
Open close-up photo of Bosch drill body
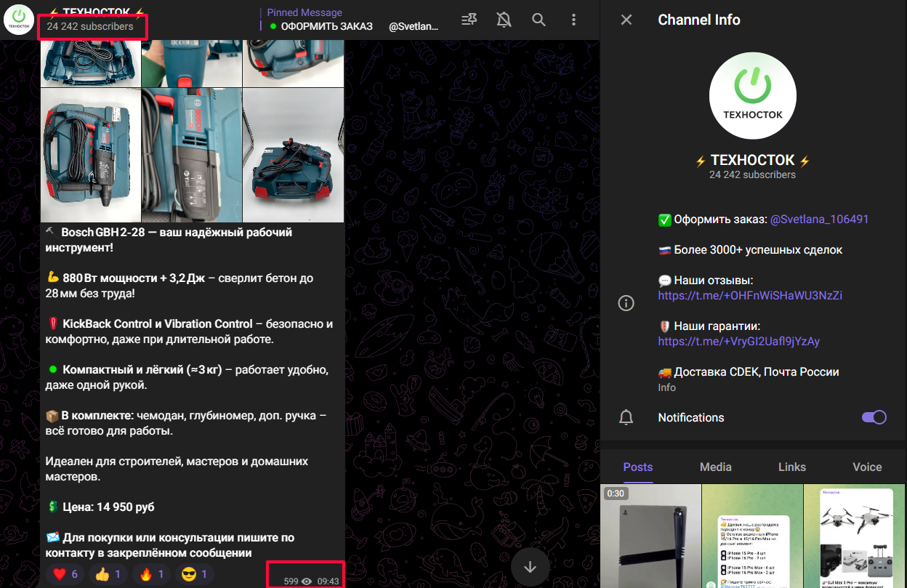(191, 155)
